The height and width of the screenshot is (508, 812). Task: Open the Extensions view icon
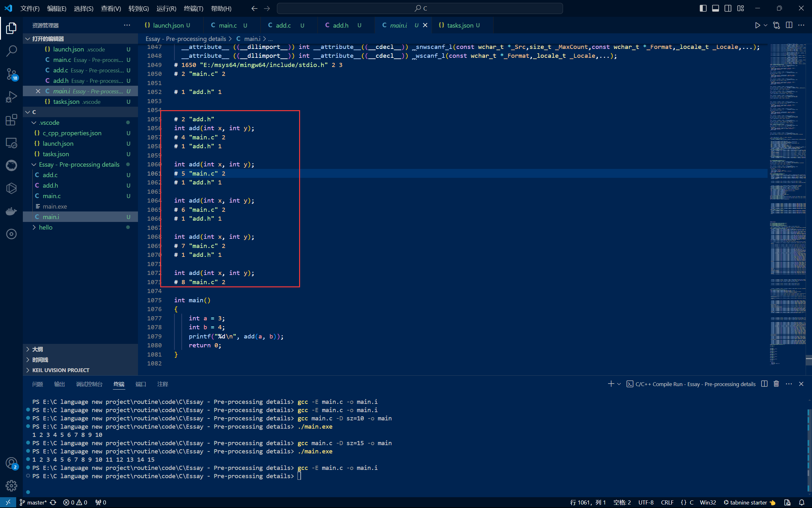11,120
